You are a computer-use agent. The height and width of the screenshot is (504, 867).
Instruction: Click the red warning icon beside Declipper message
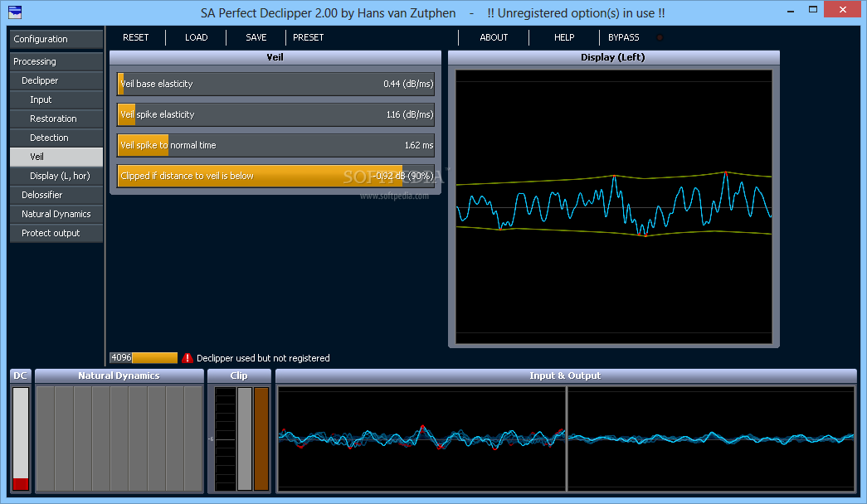188,358
